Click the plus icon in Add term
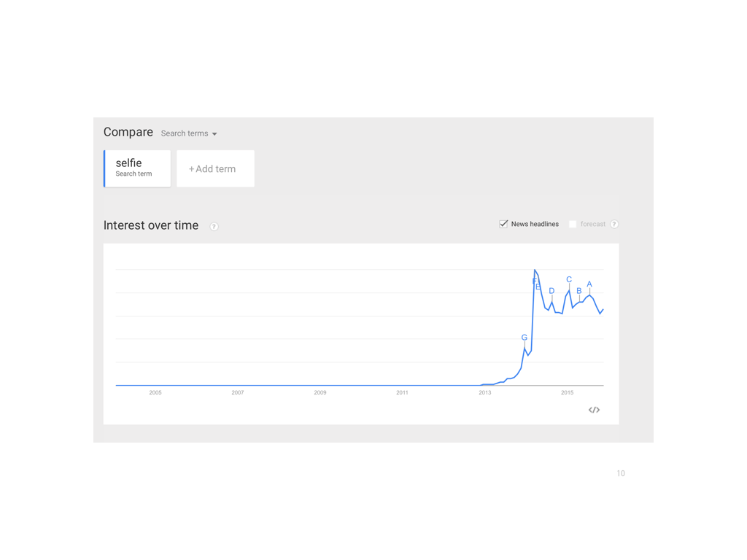The height and width of the screenshot is (560, 747). click(x=191, y=169)
